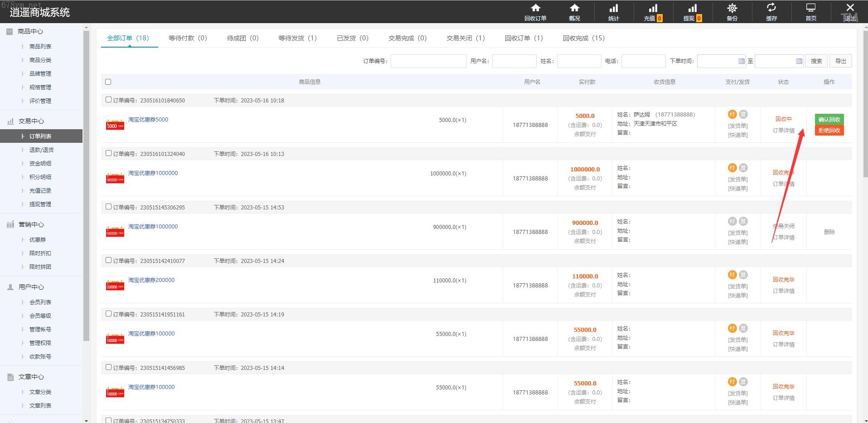Open the 充值 recharge icon
The image size is (868, 423).
pyautogui.click(x=653, y=12)
